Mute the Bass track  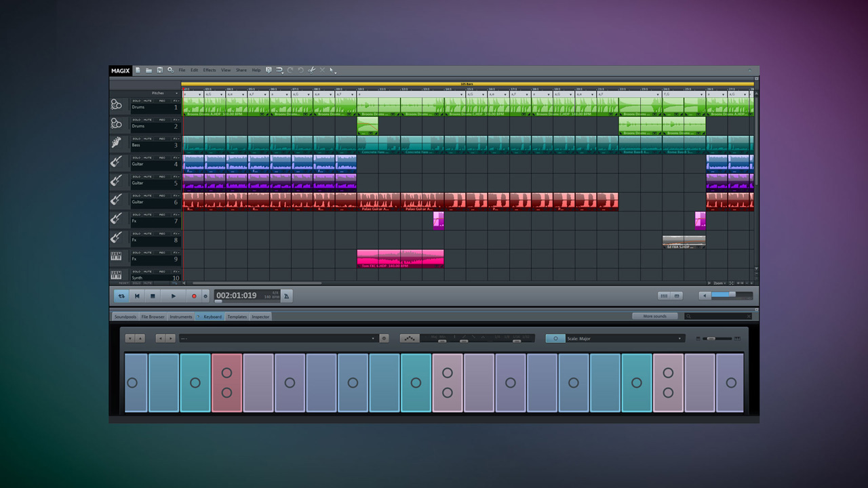tap(146, 138)
